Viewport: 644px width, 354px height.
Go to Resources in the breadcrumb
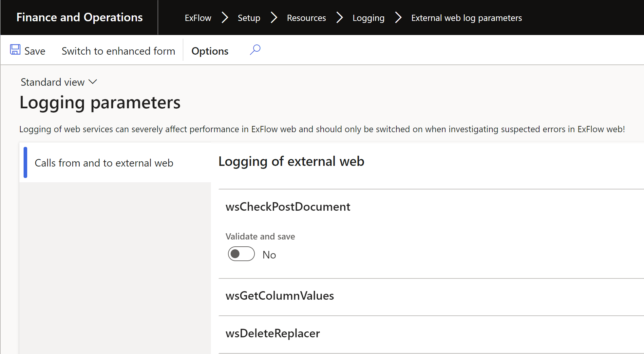point(306,18)
